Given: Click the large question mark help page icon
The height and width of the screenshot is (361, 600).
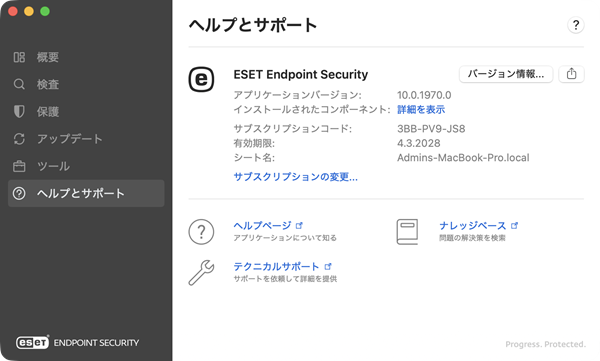Looking at the screenshot, I should click(x=201, y=232).
